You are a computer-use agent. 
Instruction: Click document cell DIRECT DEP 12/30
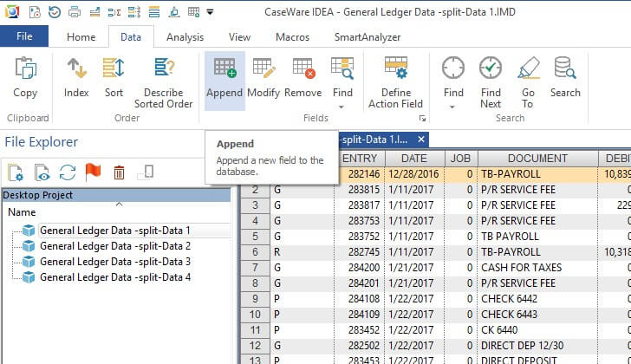537,346
